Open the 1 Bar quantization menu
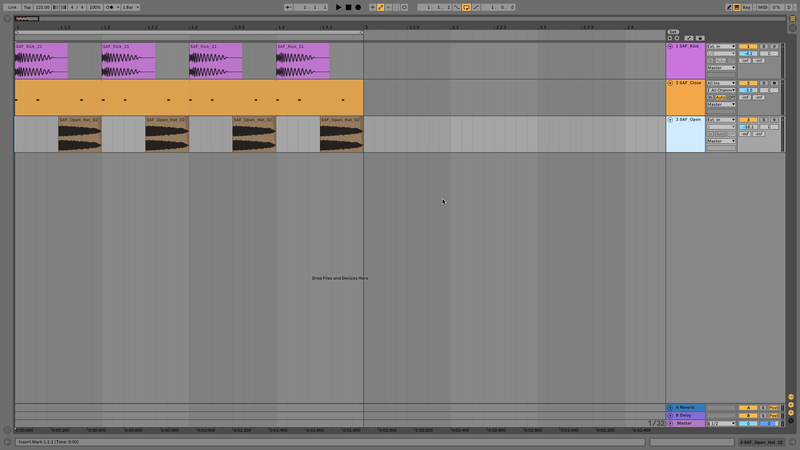The width and height of the screenshot is (800, 450). (131, 7)
